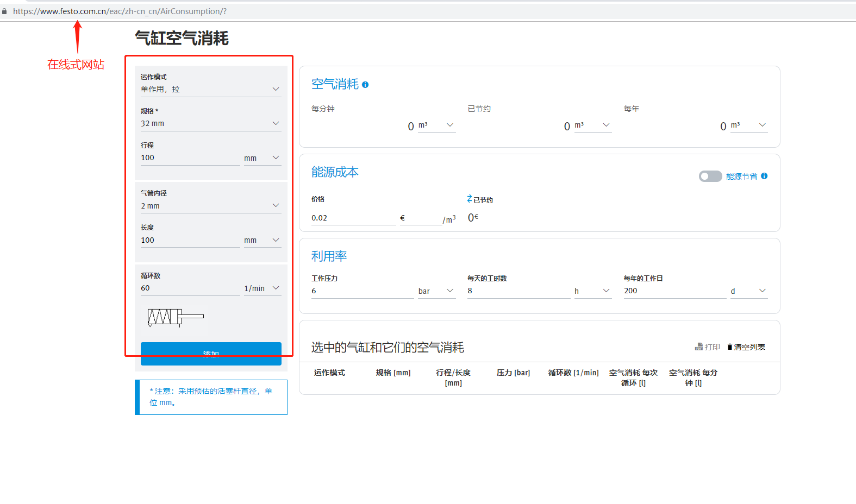856x504 pixels.
Task: Open the 每分钟 m³ unit dropdown
Action: pos(437,125)
